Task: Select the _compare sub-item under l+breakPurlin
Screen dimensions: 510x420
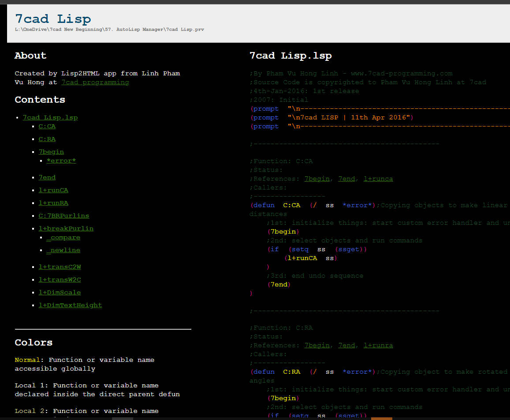Action: click(x=63, y=238)
